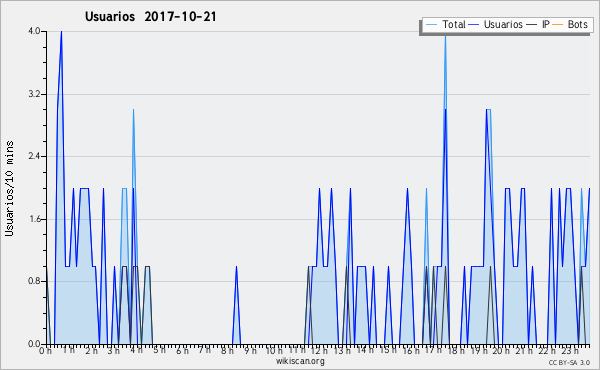The width and height of the screenshot is (600, 370).
Task: Click the 9 h x-axis label
Action: pyautogui.click(x=250, y=351)
